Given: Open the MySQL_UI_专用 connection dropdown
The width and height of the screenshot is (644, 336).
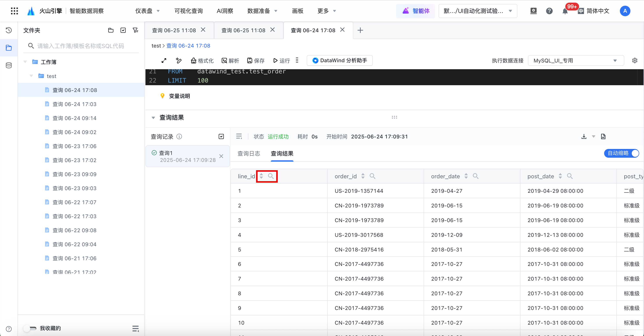Looking at the screenshot, I should [x=576, y=60].
